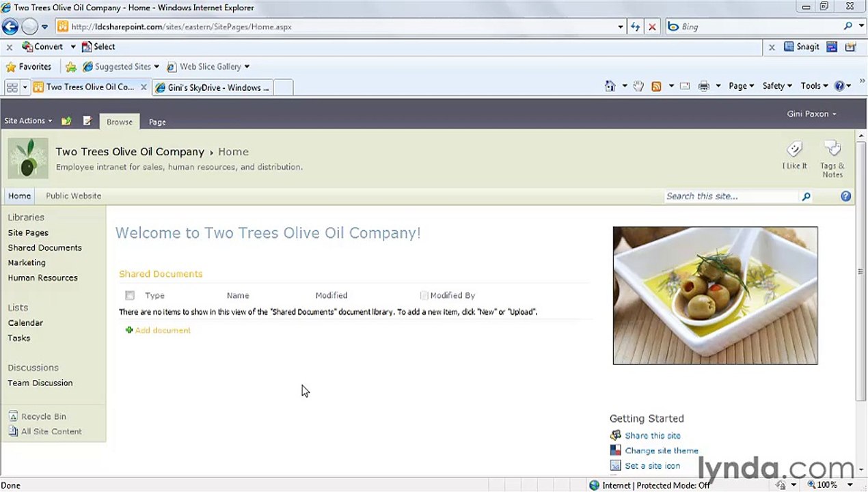Click the Select toolbar button
The image size is (868, 492).
click(x=98, y=46)
